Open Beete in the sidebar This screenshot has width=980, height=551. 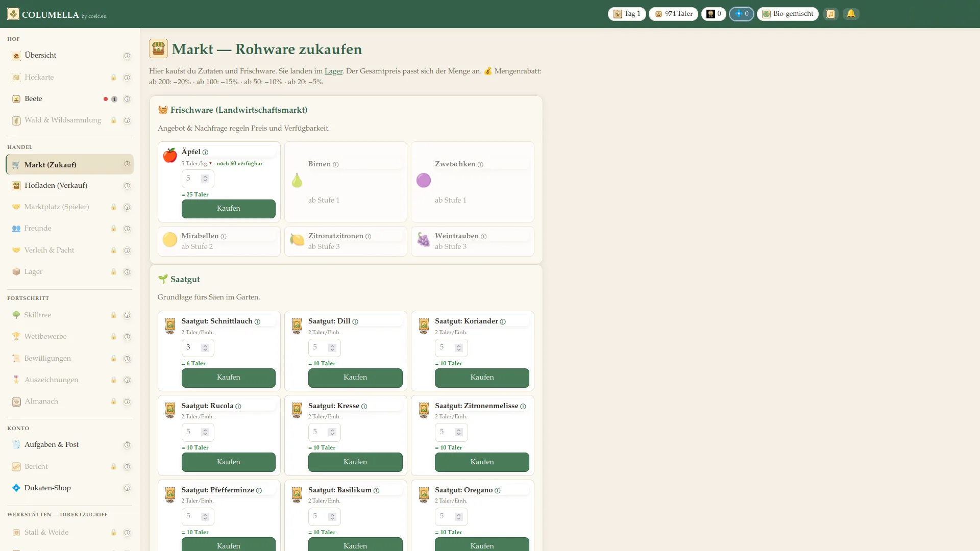coord(70,99)
